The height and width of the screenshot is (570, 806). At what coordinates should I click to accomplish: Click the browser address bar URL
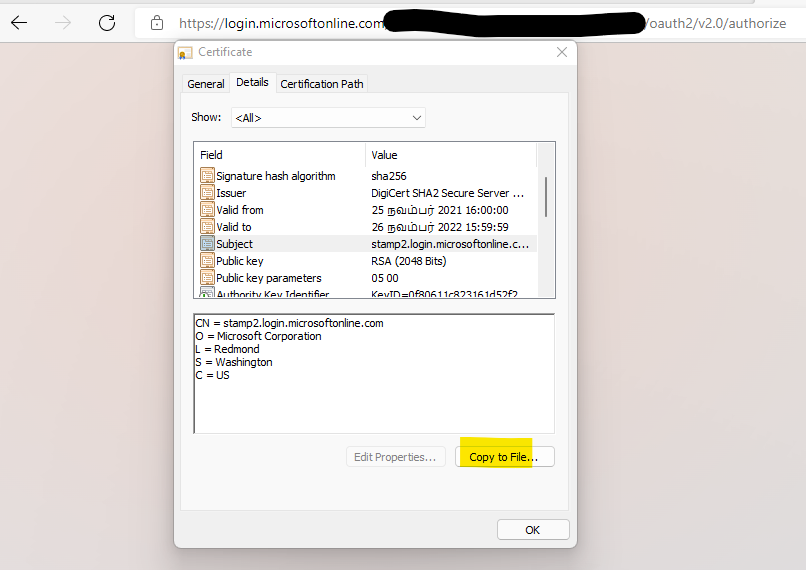tap(482, 23)
